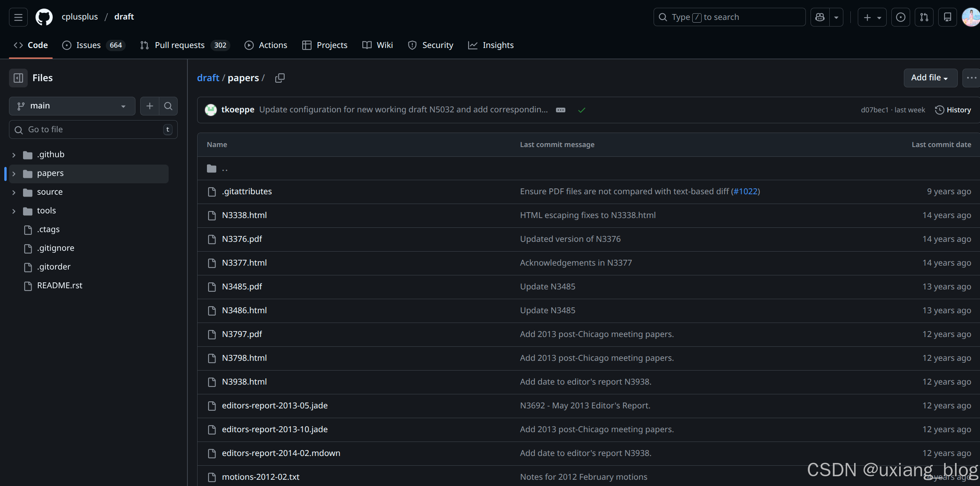Click add file plus icon beside branch

150,106
